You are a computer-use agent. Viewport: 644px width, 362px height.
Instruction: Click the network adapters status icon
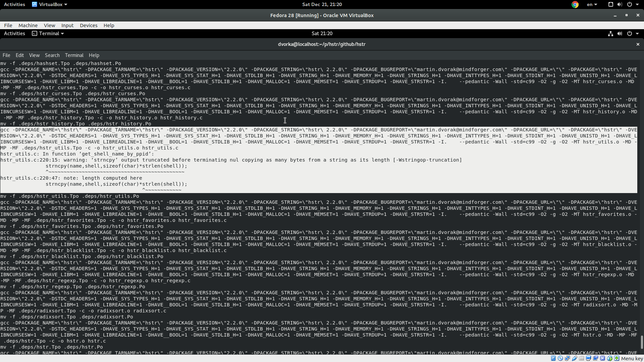point(567,358)
